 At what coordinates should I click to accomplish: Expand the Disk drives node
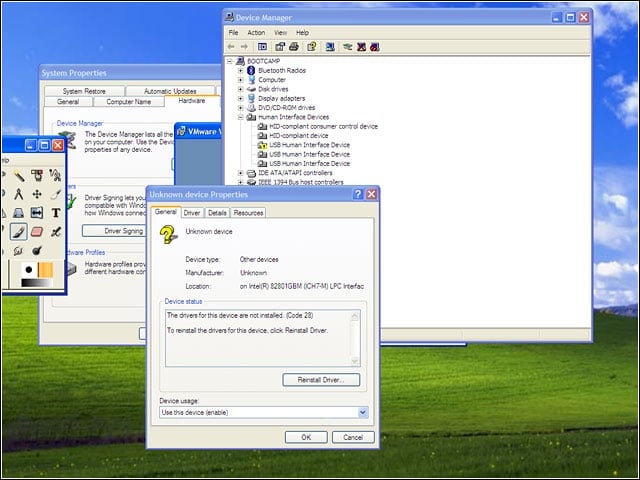241,89
